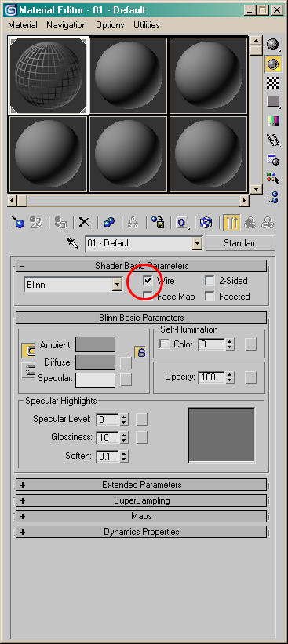Open Sample UV Tiling icon
The width and height of the screenshot is (288, 644).
tap(273, 101)
